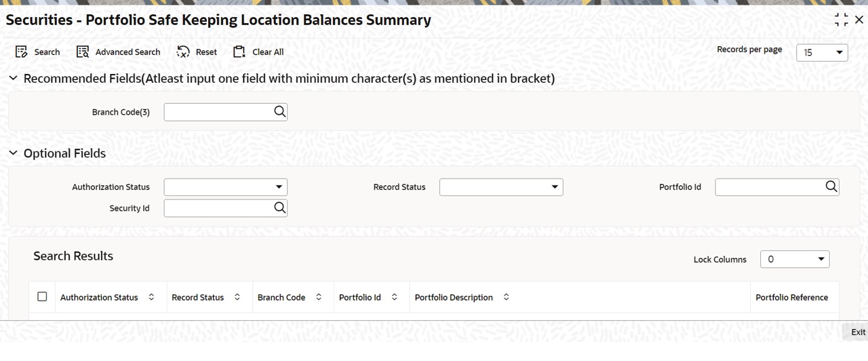Collapse the Optional Fields section
This screenshot has height=361, width=868.
click(x=13, y=153)
